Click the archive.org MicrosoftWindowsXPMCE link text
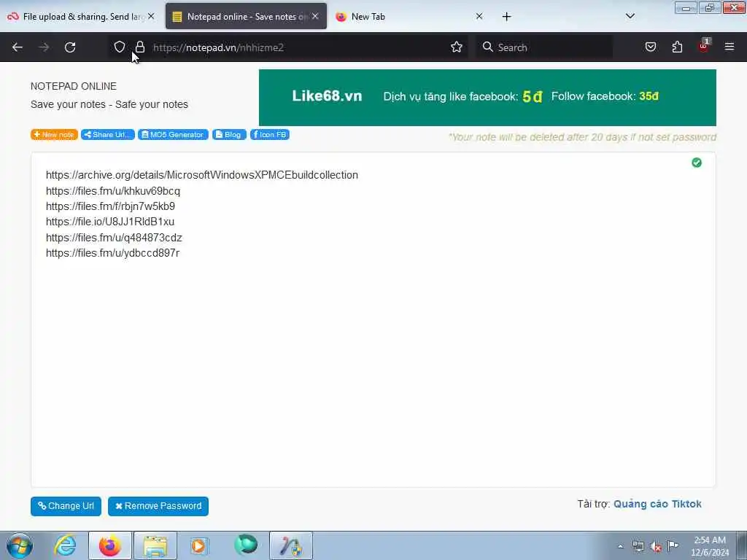This screenshot has height=560, width=747. 202,175
